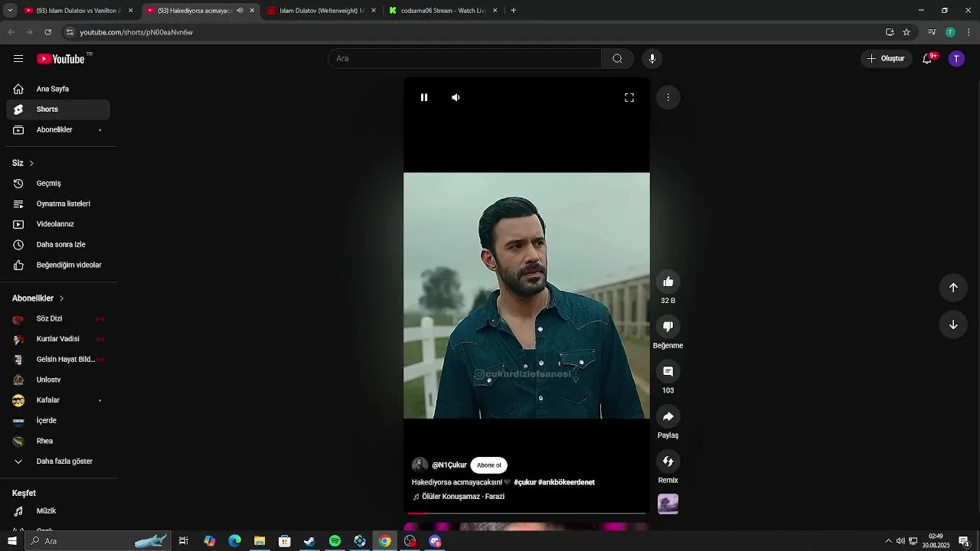Open Kafalar channel
The image size is (980, 551).
(x=58, y=400)
